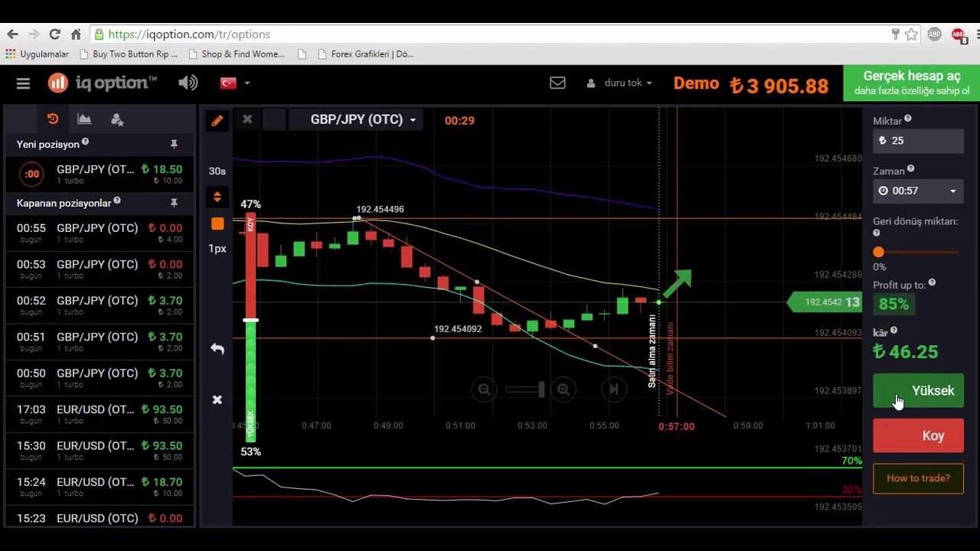Show help for kâr

(893, 331)
